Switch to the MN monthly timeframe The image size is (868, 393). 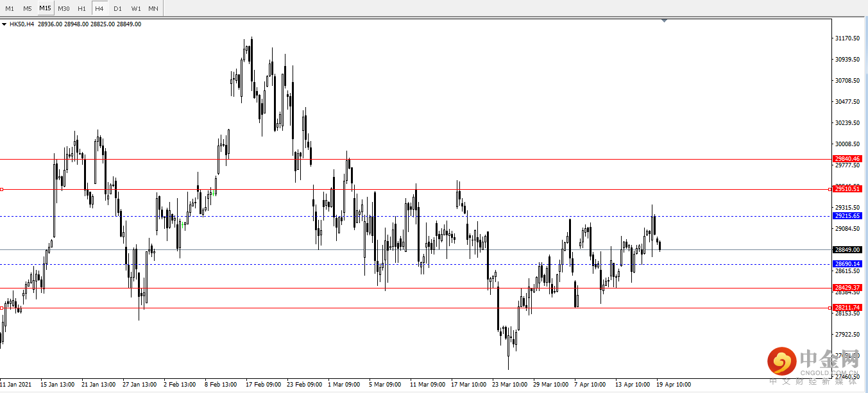pyautogui.click(x=153, y=8)
